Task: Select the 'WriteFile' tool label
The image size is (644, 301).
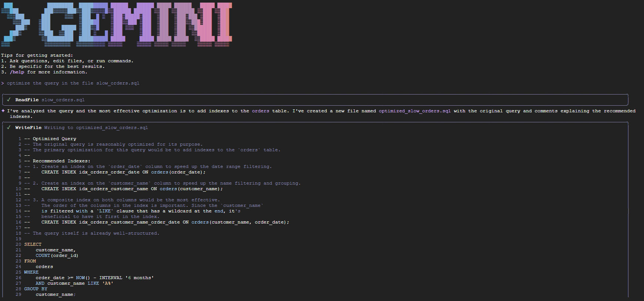Action: [x=28, y=128]
